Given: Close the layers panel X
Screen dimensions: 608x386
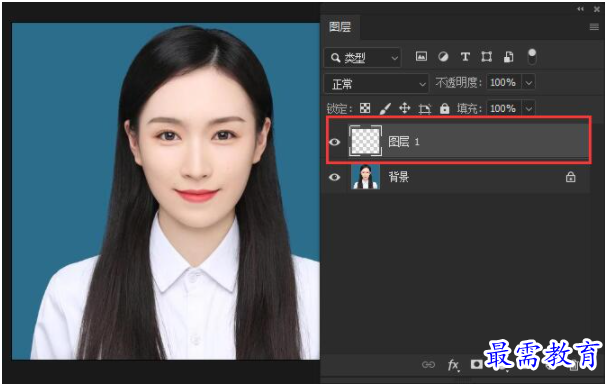Looking at the screenshot, I should point(597,9).
